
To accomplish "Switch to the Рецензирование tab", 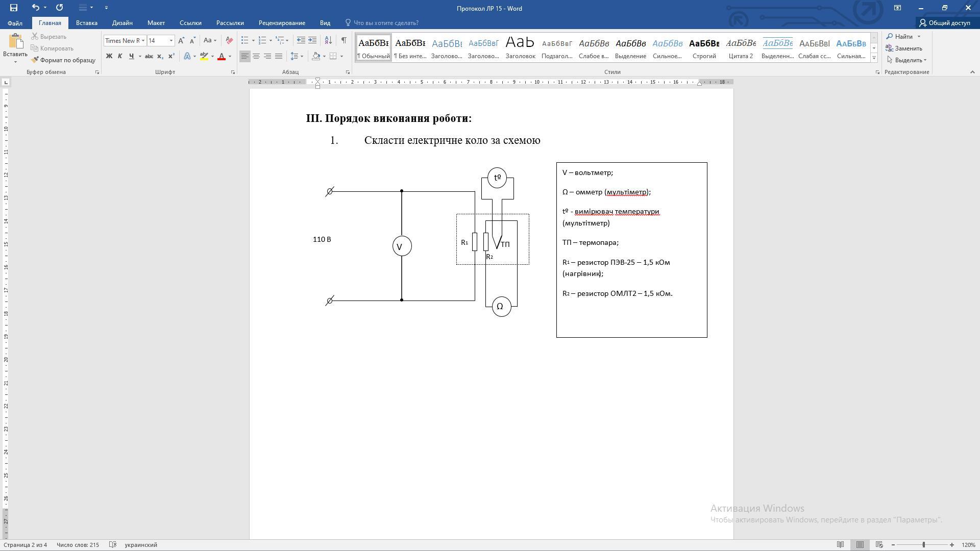I will 282,23.
